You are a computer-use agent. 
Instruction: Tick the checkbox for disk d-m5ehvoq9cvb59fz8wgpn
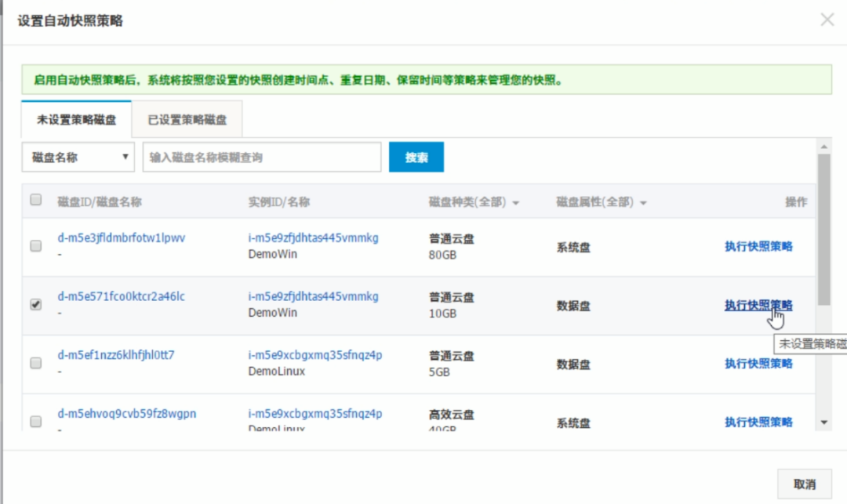click(x=35, y=422)
